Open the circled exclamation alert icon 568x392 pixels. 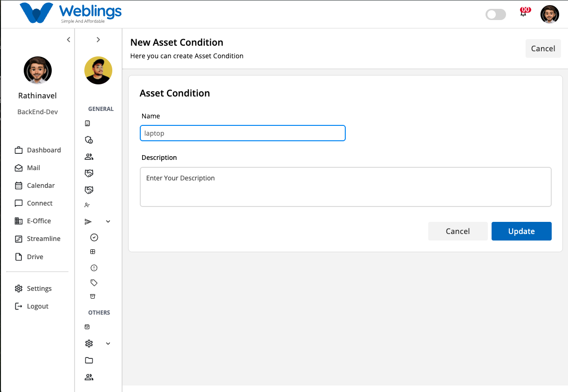coord(94,268)
